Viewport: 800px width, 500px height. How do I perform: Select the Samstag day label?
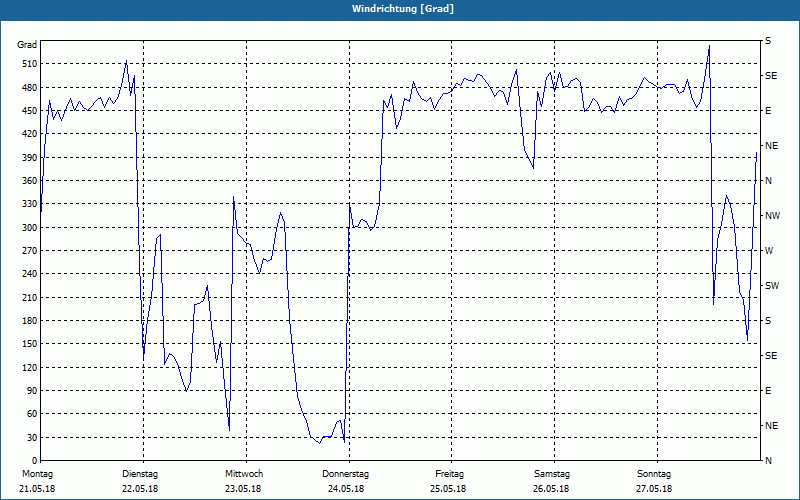coord(552,474)
